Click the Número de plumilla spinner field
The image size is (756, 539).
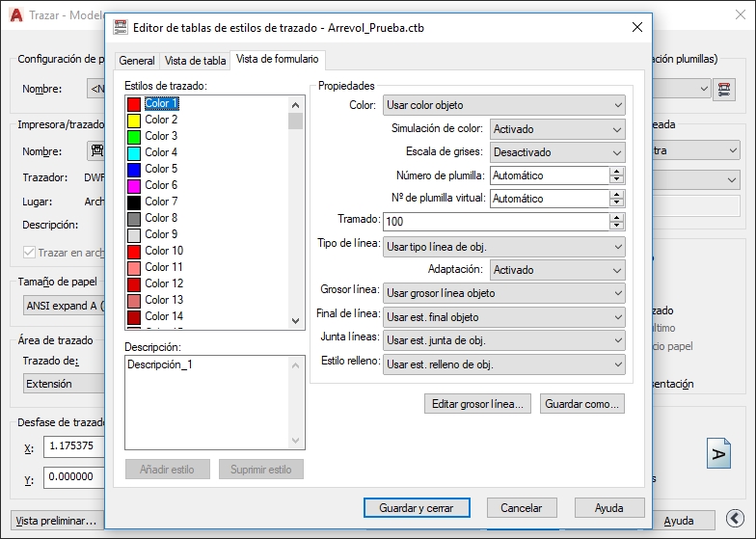point(550,175)
